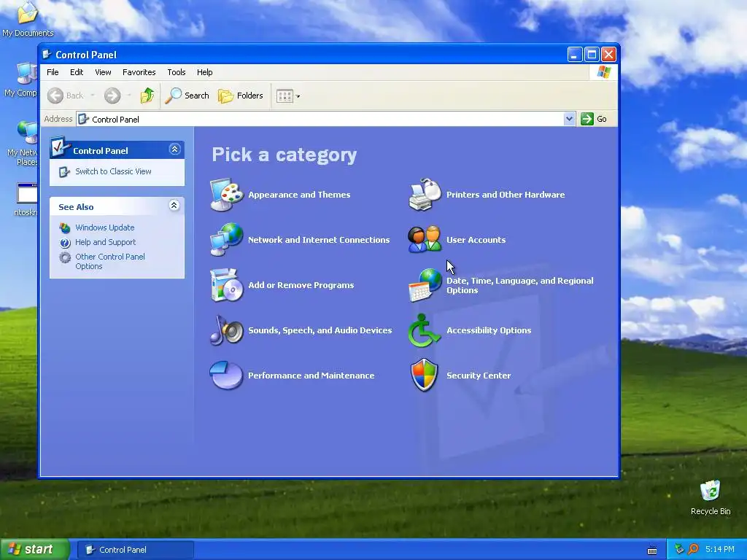Collapse the See Also sidebar section
The height and width of the screenshot is (560, 747).
click(174, 205)
